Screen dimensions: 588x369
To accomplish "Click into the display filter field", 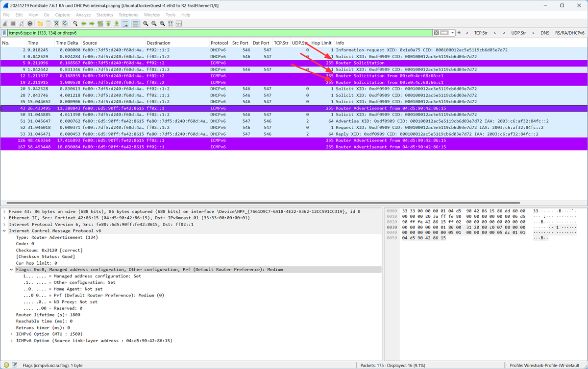I will coord(220,33).
